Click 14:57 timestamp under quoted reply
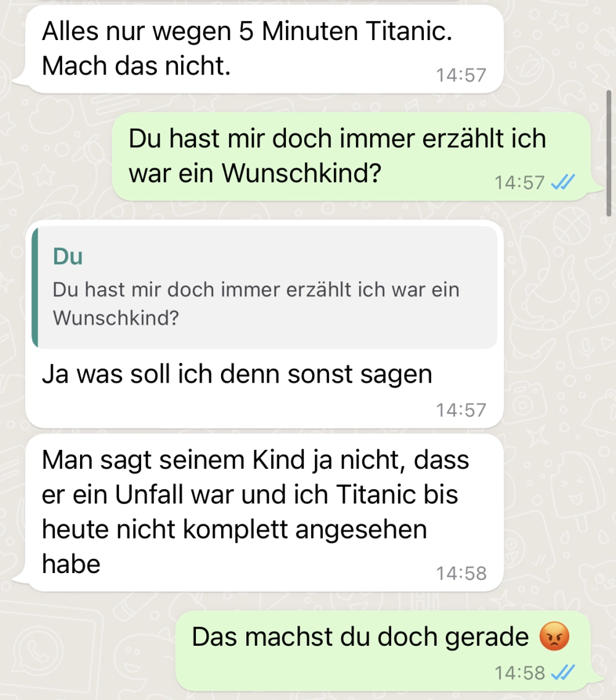 point(461,410)
